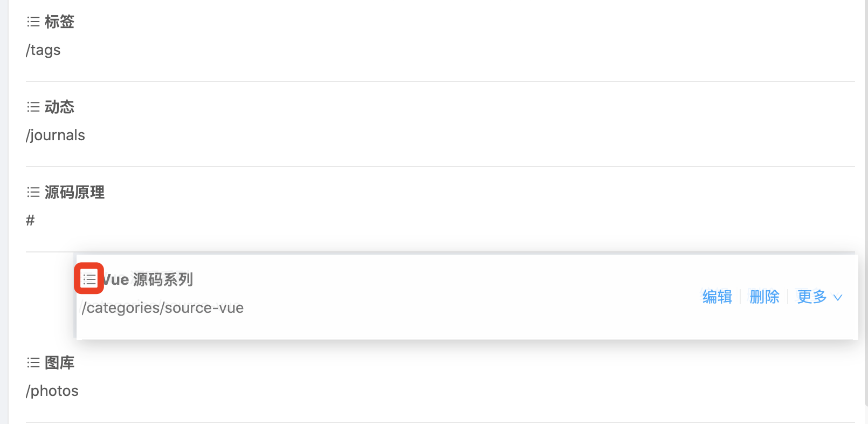Click drag handle icon beside 动态
The width and height of the screenshot is (868, 424).
(x=33, y=107)
